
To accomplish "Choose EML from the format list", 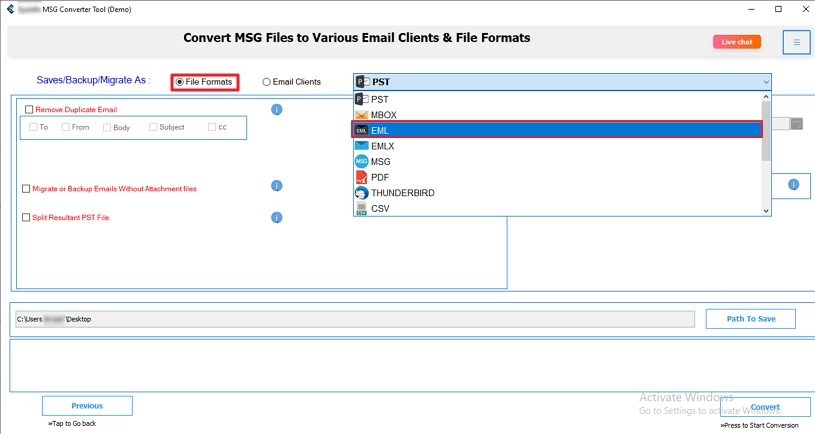I will pos(558,130).
